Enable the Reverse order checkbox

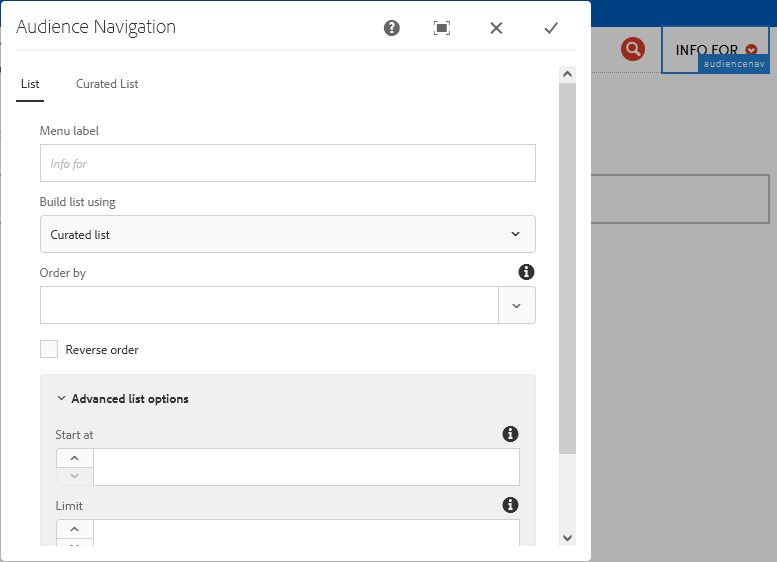(x=49, y=349)
